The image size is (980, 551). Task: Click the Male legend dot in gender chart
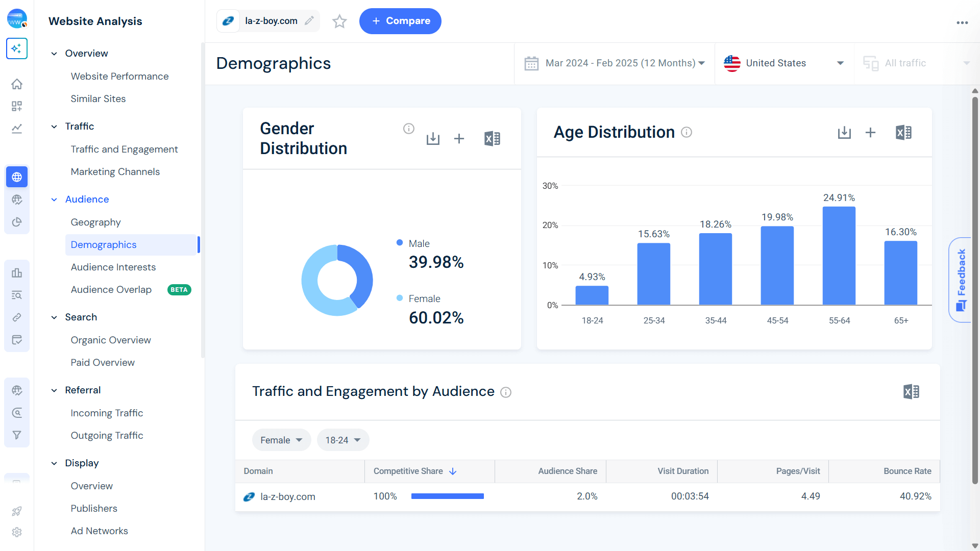(x=400, y=243)
